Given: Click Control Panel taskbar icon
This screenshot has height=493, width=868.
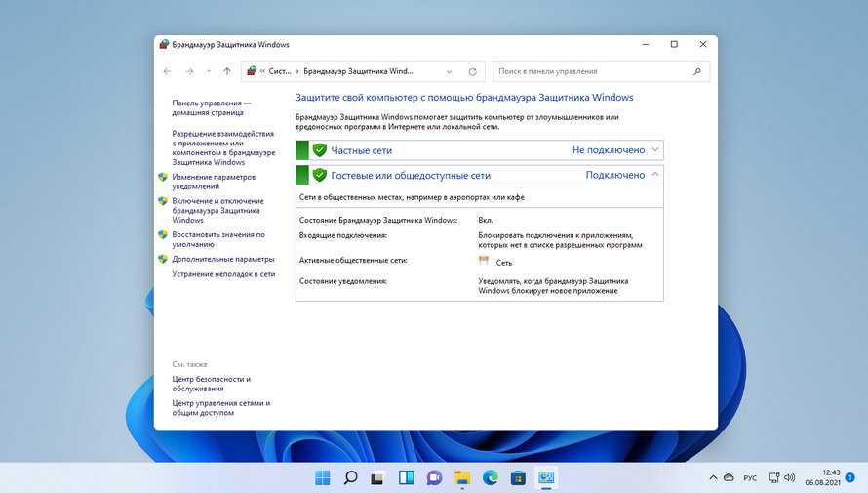Looking at the screenshot, I should 546,477.
